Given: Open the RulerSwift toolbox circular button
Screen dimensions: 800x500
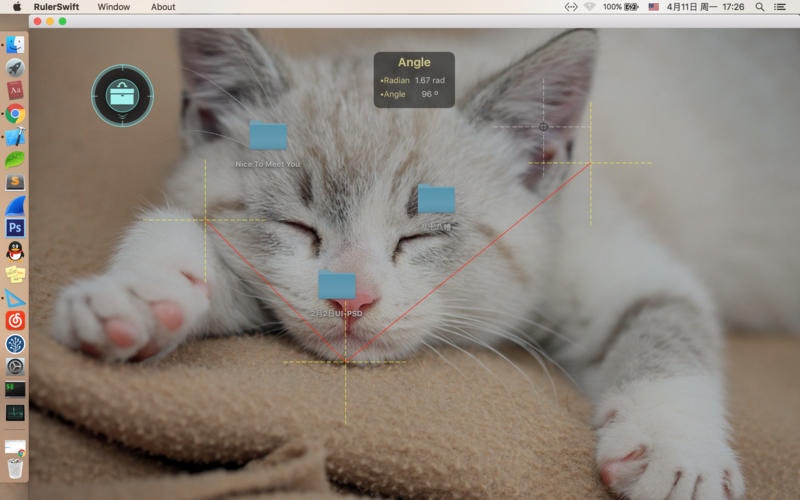Looking at the screenshot, I should coord(122,95).
